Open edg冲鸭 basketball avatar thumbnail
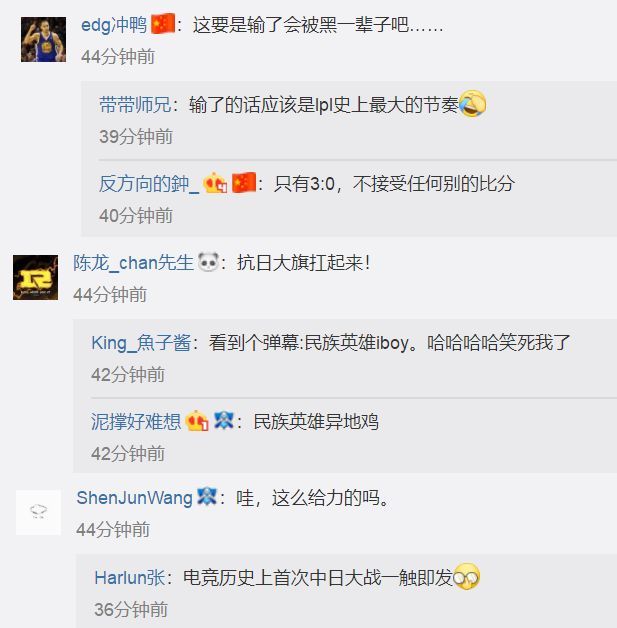The image size is (617, 628). click(x=43, y=39)
